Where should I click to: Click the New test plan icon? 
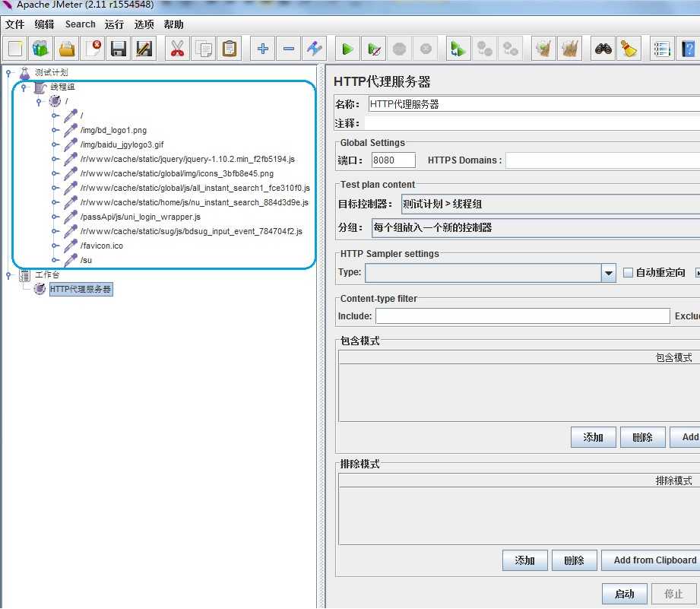coord(14,48)
